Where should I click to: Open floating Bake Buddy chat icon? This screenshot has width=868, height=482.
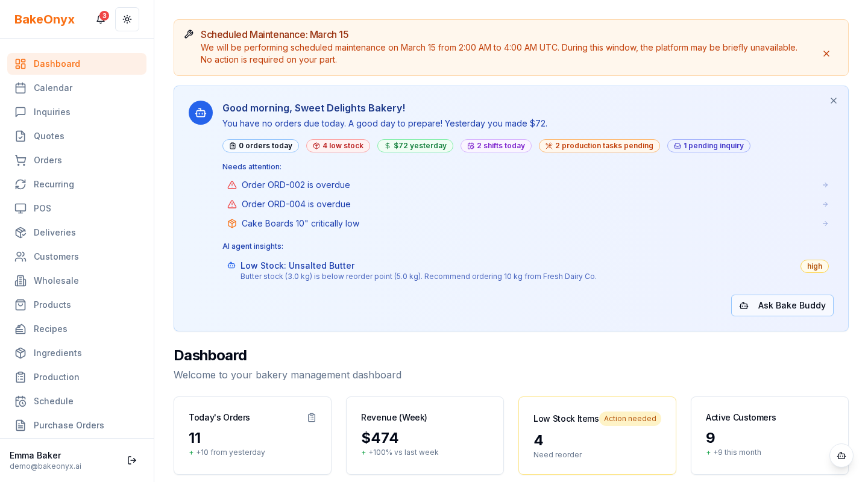click(841, 455)
